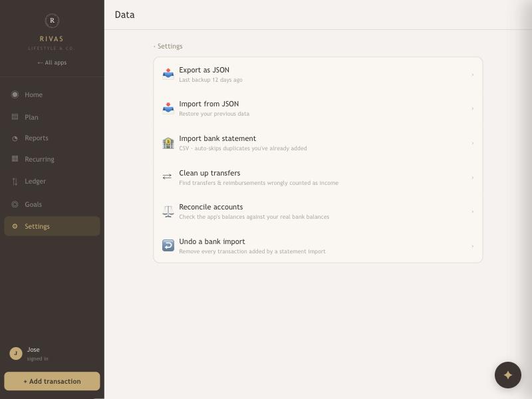Expand the Export as JSON chevron

coord(473,74)
